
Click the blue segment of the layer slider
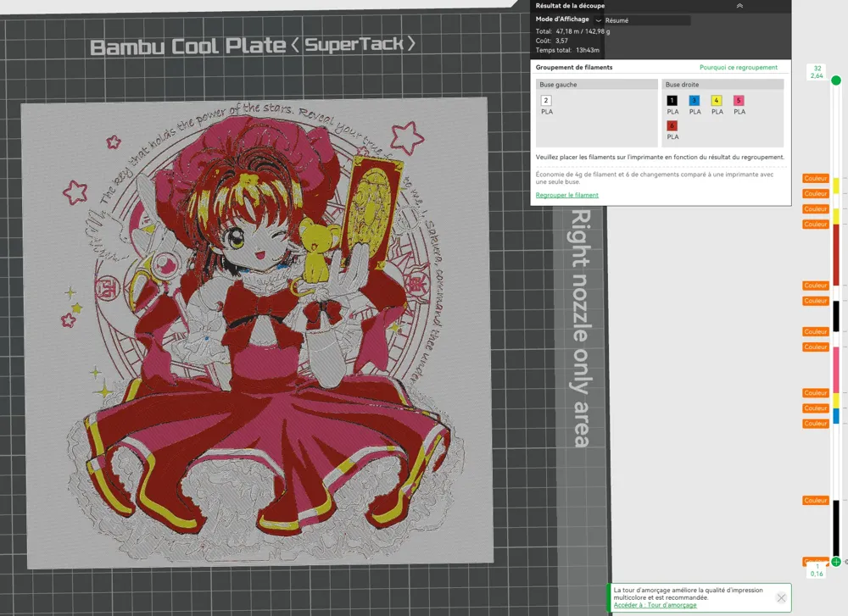(836, 416)
